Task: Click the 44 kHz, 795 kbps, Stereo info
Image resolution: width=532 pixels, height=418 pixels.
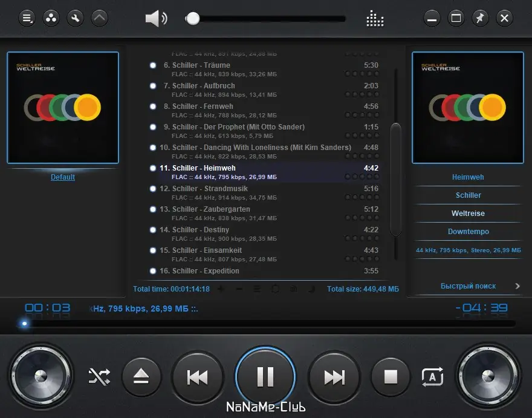Action: click(468, 250)
